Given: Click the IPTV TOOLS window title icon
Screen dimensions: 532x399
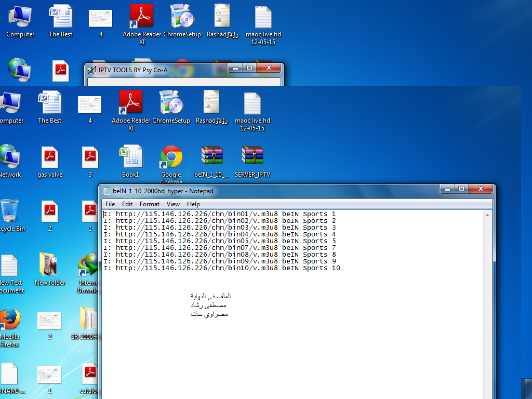Looking at the screenshot, I should 92,70.
